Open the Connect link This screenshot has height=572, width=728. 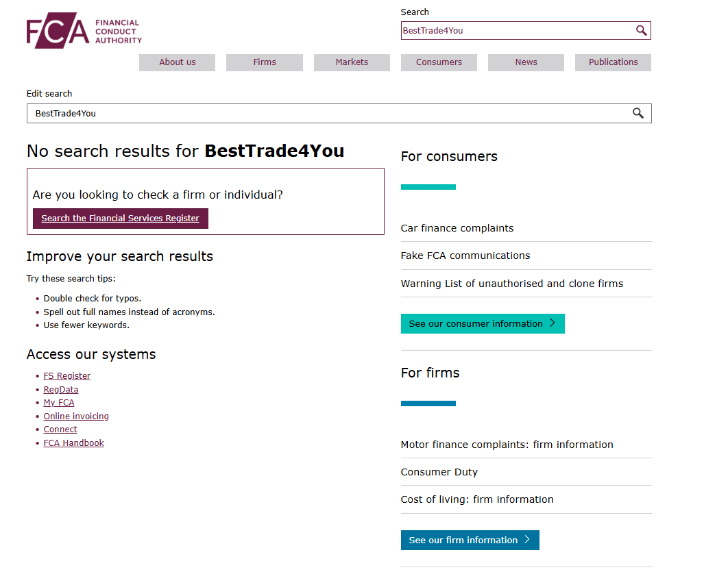tap(60, 430)
